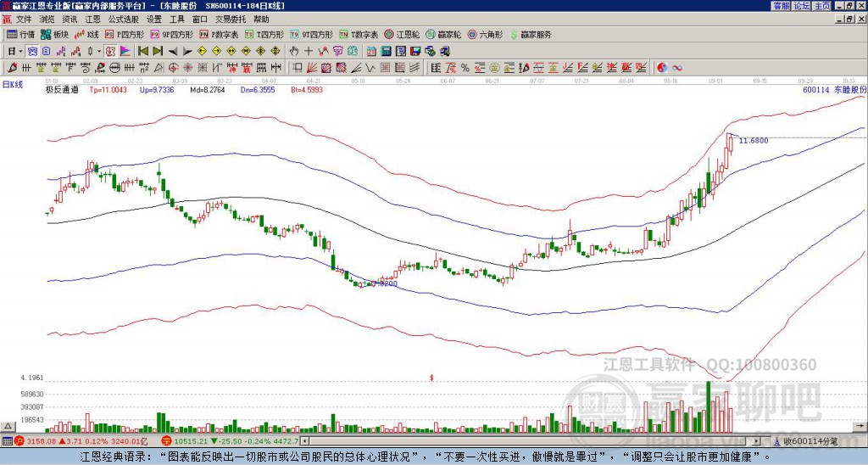Open the 赢家轮 tool

pos(443,34)
